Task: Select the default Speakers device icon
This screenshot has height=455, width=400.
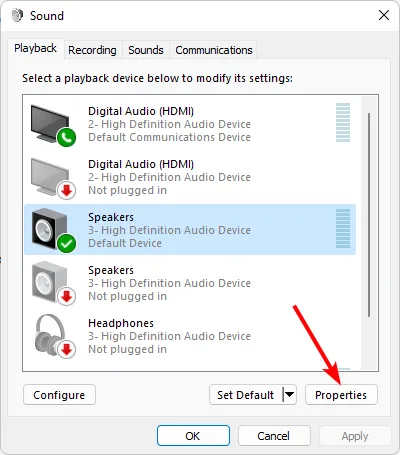Action: (x=53, y=231)
